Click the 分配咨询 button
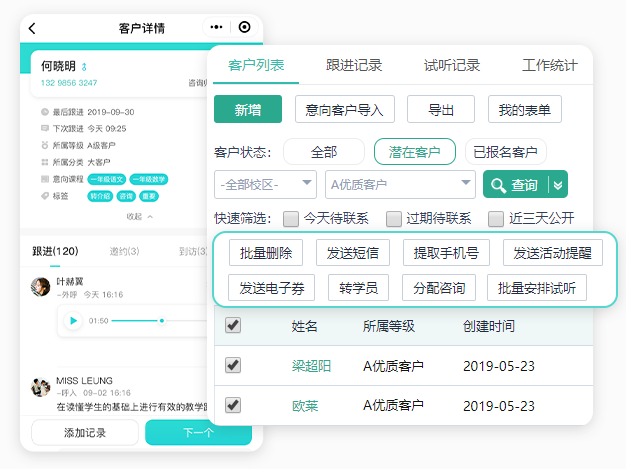 click(439, 287)
